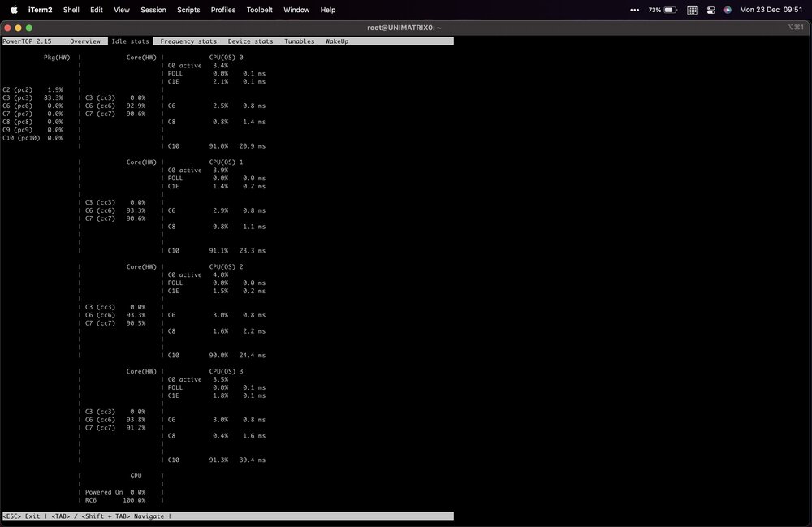The image size is (812, 527).
Task: Click C8 1.6% 2.2 ms row
Action: pos(217,331)
